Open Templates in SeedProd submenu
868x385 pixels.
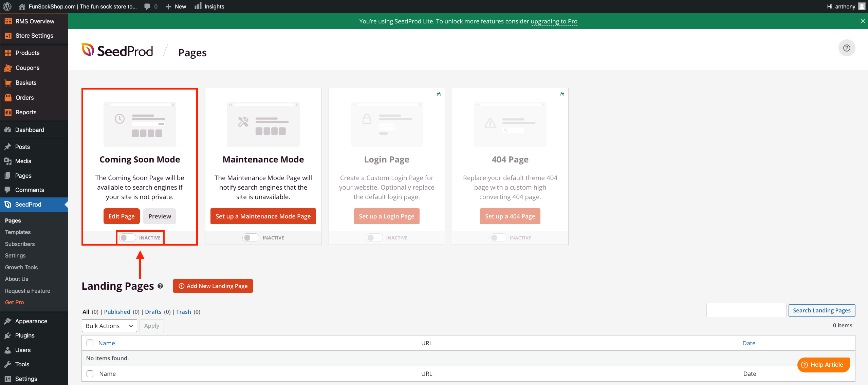(18, 232)
